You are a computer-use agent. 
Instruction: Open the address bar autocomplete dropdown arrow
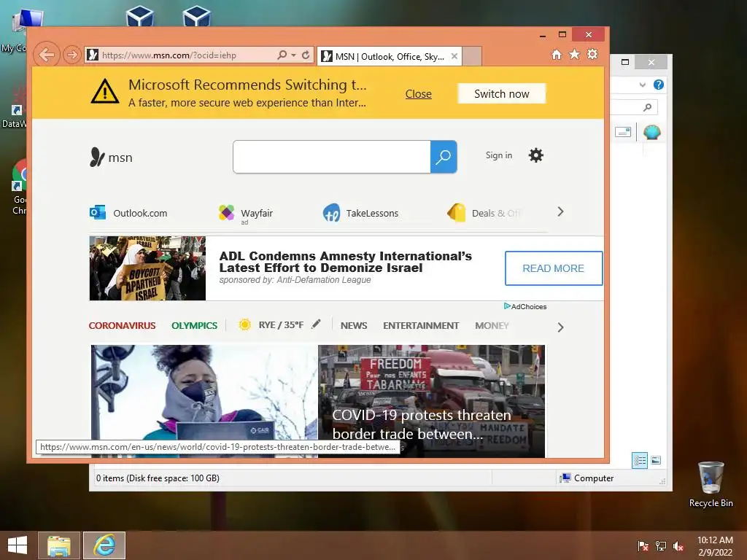tap(293, 55)
